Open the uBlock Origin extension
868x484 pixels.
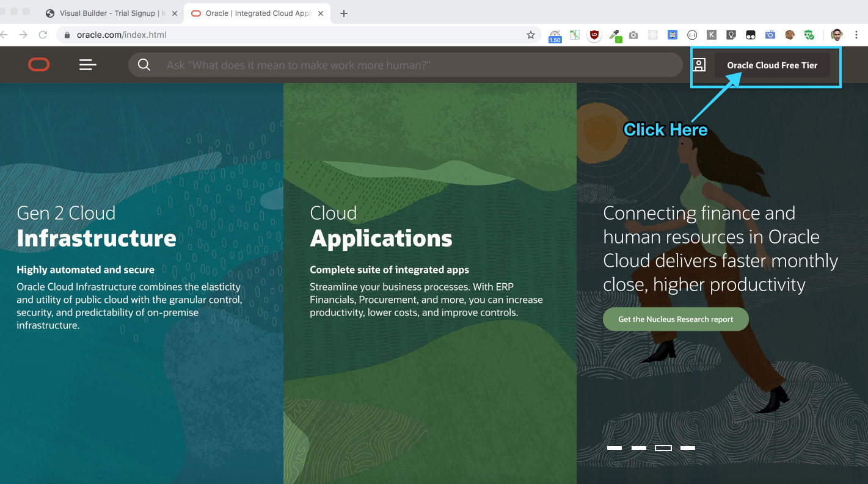tap(594, 35)
